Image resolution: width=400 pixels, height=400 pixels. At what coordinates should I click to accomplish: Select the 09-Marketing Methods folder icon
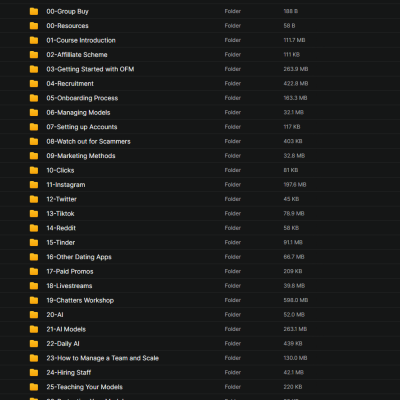(34, 156)
